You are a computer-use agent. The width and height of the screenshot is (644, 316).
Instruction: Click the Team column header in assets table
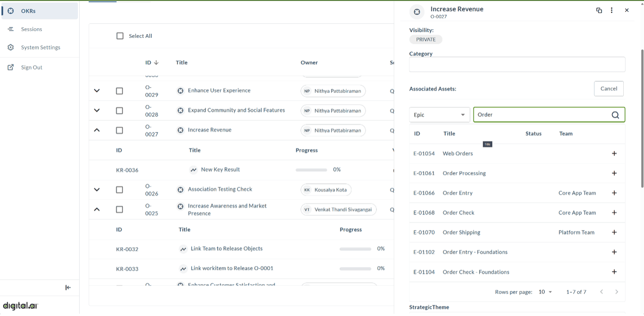click(x=566, y=134)
